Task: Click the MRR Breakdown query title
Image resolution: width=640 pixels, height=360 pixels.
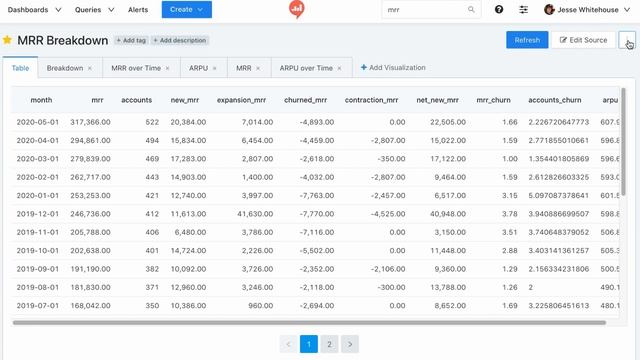Action: pos(62,40)
